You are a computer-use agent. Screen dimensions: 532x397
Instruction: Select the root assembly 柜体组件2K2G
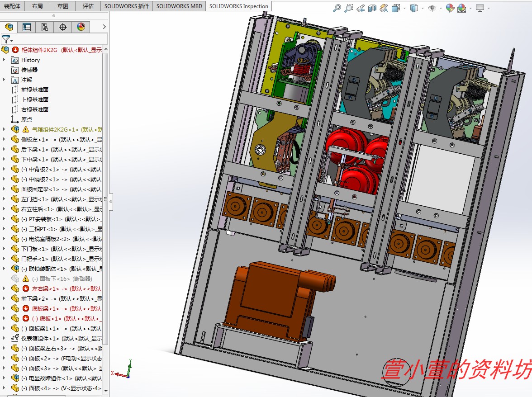(62, 50)
